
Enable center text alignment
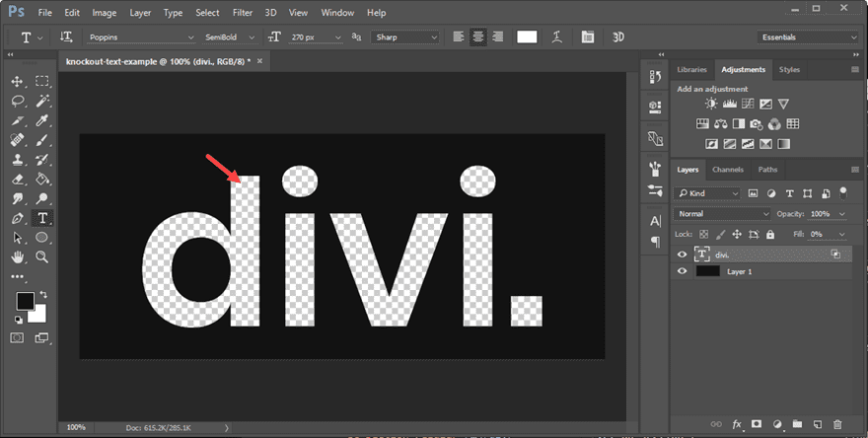pos(477,37)
